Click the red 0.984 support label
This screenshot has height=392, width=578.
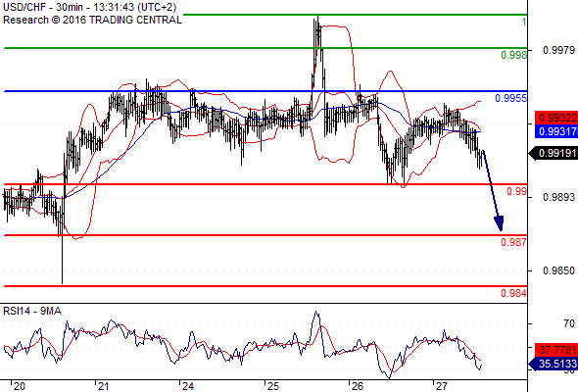514,293
